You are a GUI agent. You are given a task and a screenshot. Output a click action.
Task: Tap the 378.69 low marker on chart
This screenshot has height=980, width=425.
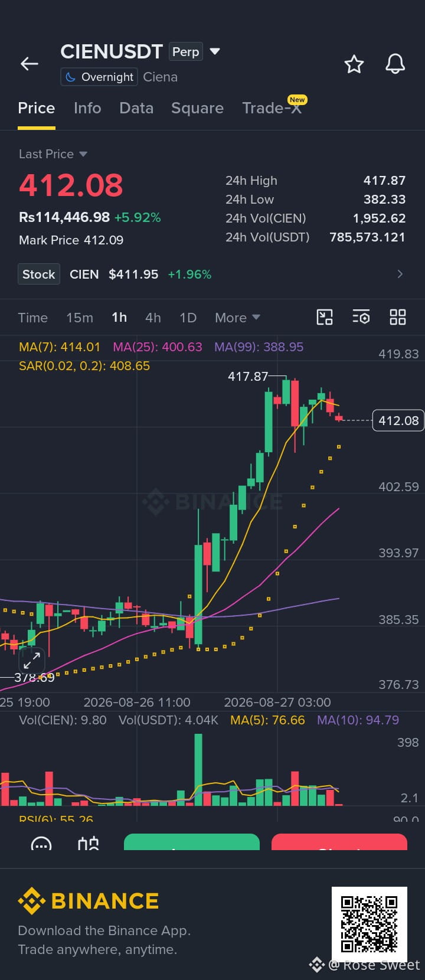pyautogui.click(x=34, y=678)
